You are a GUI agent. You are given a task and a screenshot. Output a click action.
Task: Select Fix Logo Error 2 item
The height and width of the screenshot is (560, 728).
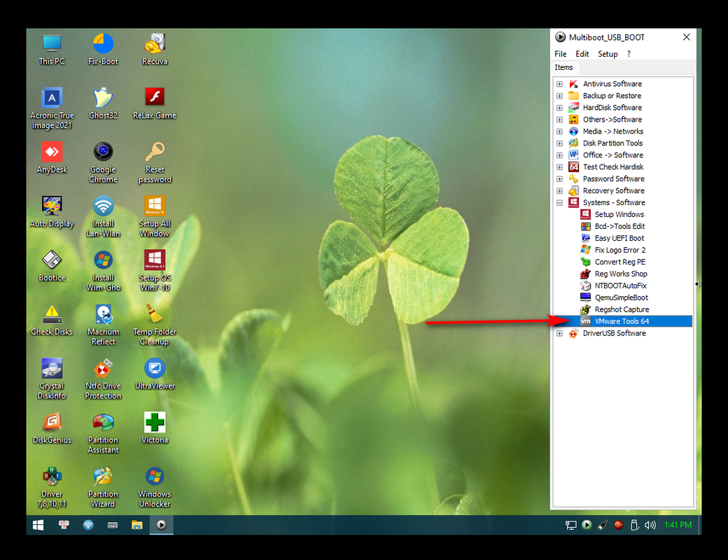click(619, 250)
